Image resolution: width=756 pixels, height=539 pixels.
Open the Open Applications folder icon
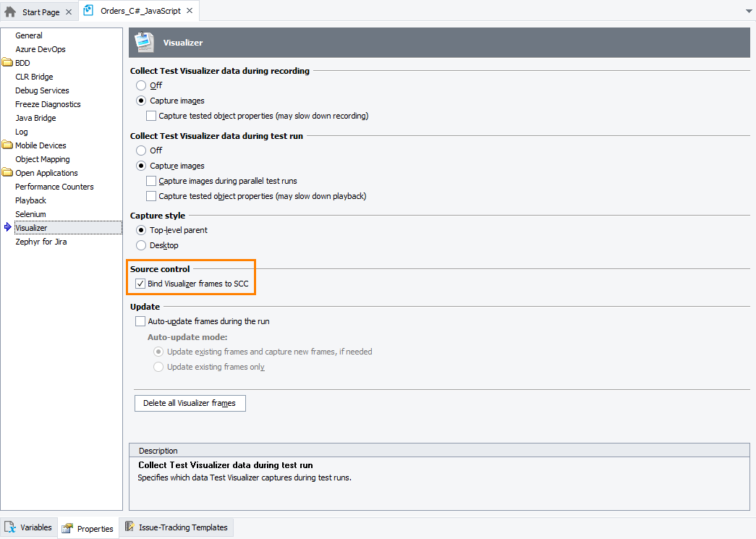click(x=8, y=172)
